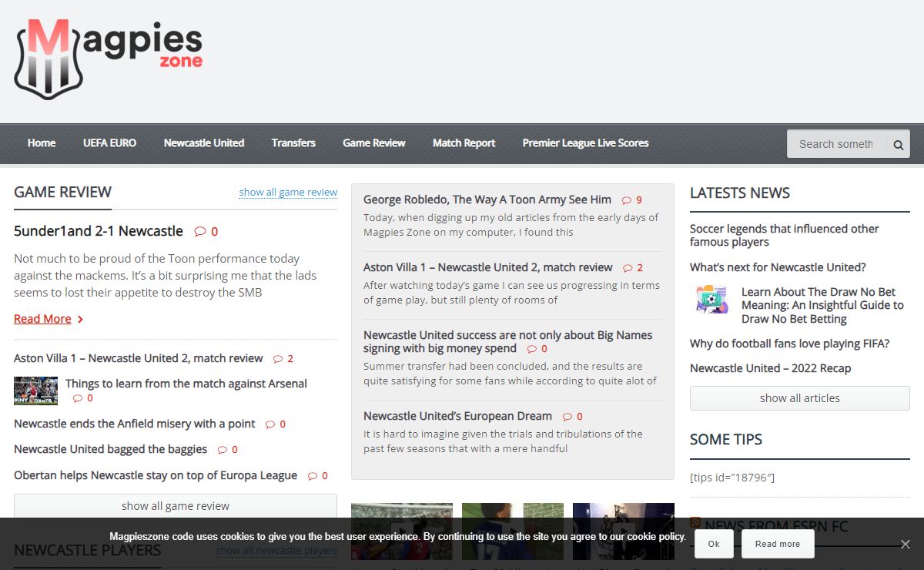Image resolution: width=924 pixels, height=570 pixels.
Task: Accept cookies with Ok button
Action: point(714,544)
